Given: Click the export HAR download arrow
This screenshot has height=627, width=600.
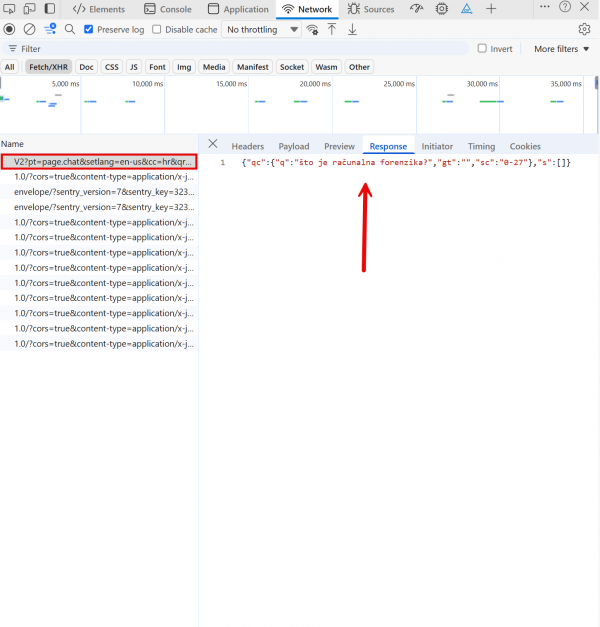Looking at the screenshot, I should pyautogui.click(x=352, y=29).
